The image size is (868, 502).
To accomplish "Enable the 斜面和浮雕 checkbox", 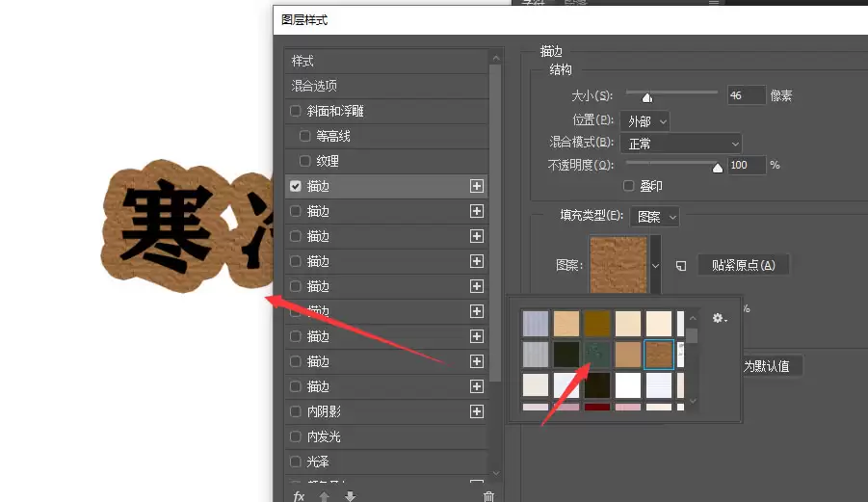I will point(296,111).
